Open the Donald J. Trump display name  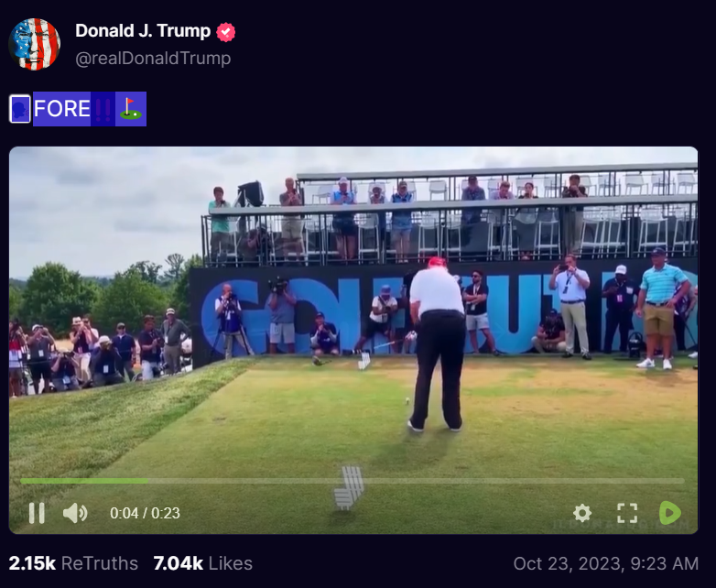[x=143, y=31]
